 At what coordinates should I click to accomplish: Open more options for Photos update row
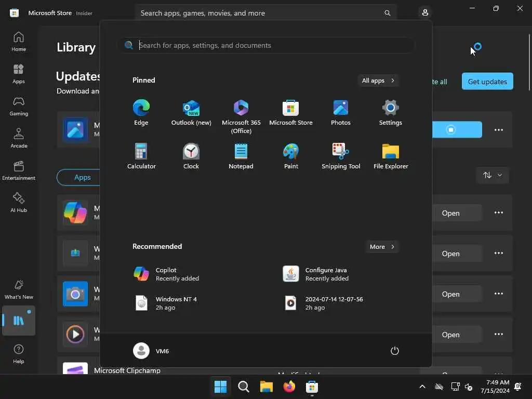point(498,129)
